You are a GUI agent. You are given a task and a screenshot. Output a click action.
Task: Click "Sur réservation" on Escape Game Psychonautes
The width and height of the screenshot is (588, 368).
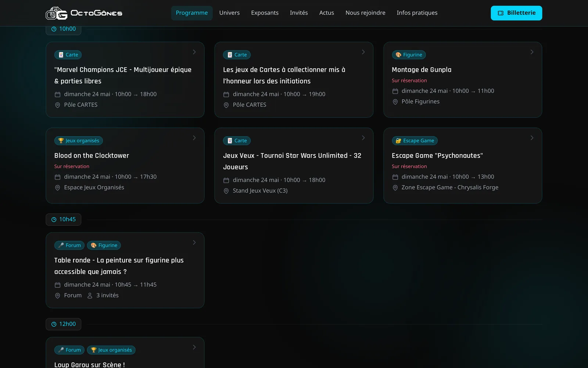[x=409, y=166]
